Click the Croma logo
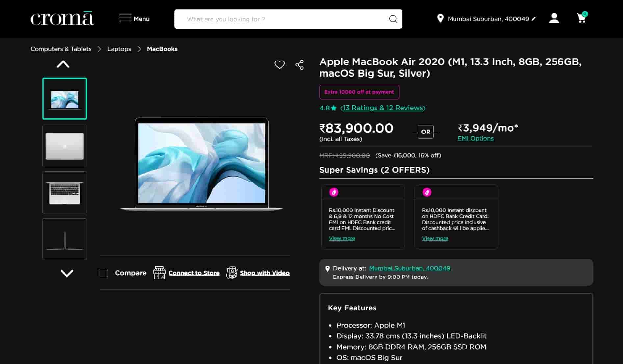Image resolution: width=623 pixels, height=364 pixels. 62,19
